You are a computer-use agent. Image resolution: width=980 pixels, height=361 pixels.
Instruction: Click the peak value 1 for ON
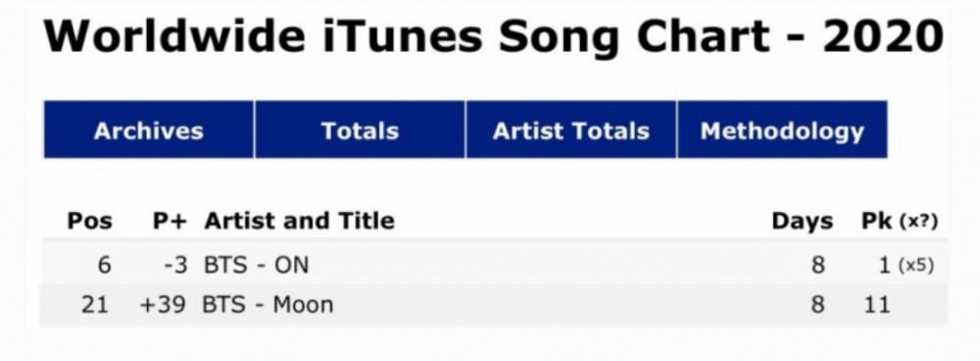point(884,265)
